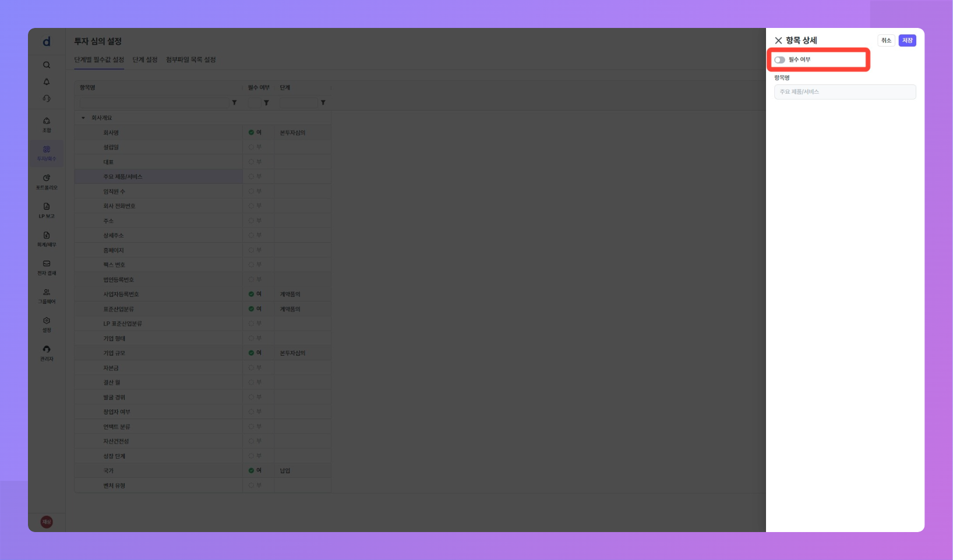Click 필수 여부 status of 설립일 row
This screenshot has width=953, height=560.
(255, 147)
